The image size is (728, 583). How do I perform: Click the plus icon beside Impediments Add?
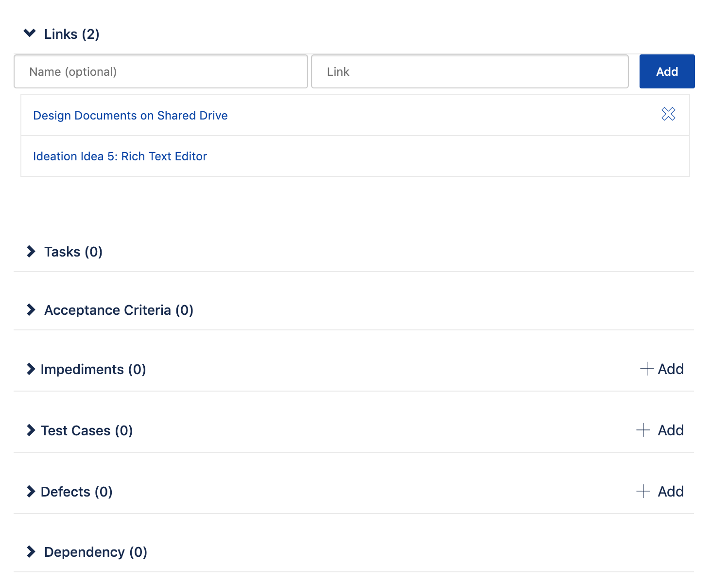tap(647, 369)
